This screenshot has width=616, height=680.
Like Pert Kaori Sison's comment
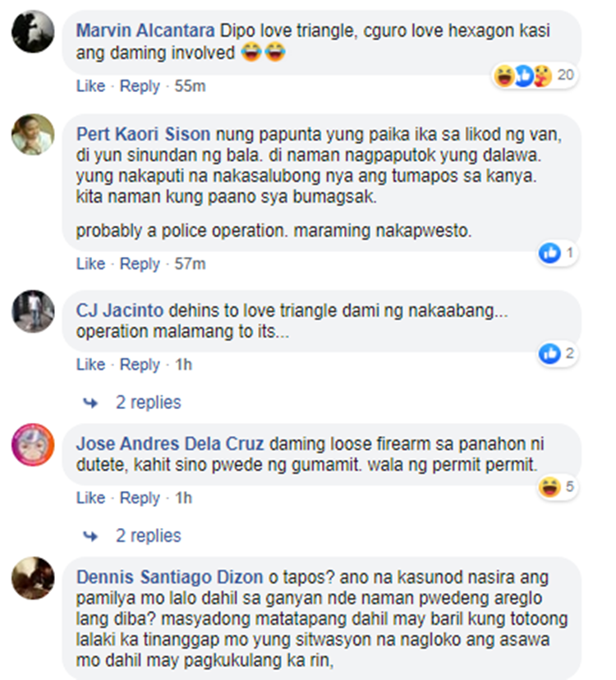coord(90,264)
